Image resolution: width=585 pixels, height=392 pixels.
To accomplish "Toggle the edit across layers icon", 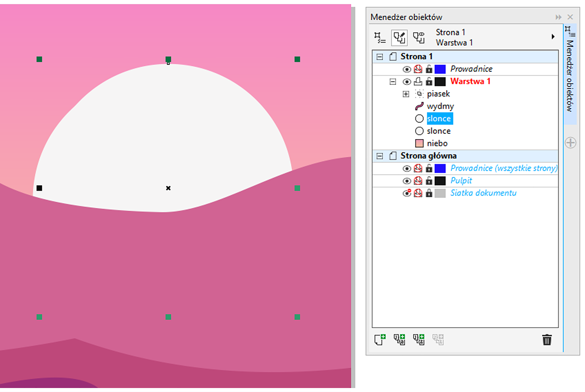I will (x=399, y=37).
